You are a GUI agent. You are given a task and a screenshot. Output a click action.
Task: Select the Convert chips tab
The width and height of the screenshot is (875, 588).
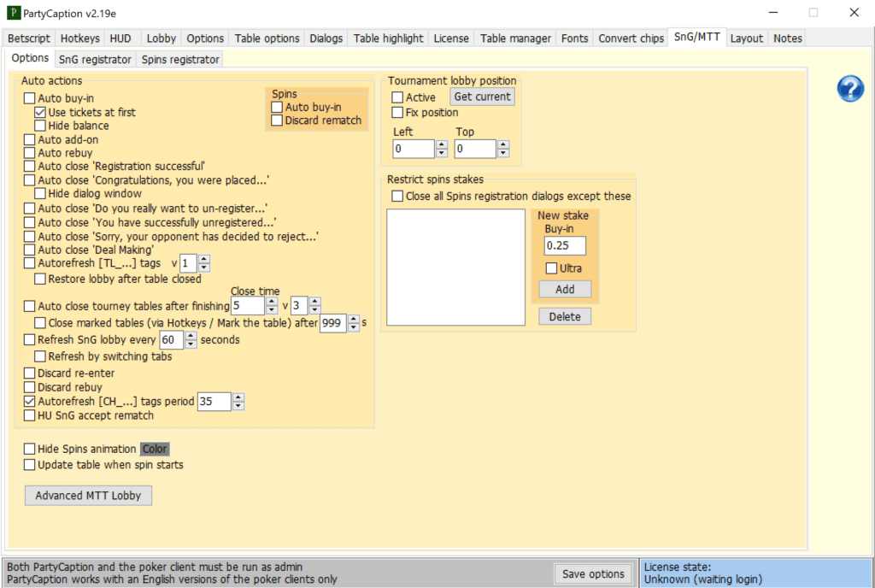coord(631,38)
